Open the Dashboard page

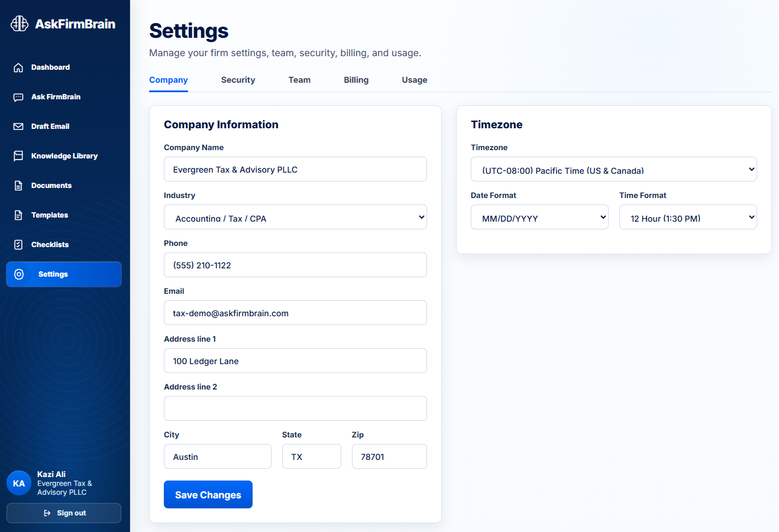coord(64,67)
